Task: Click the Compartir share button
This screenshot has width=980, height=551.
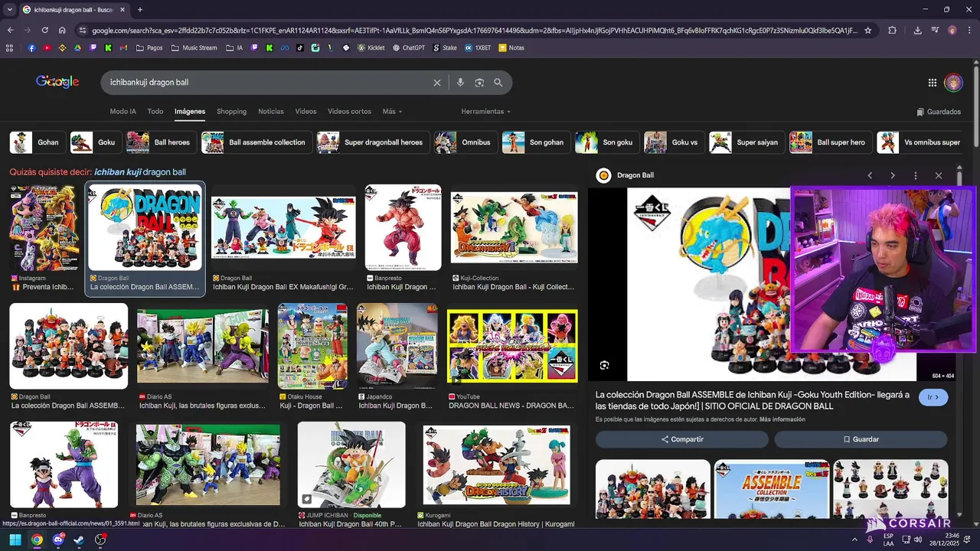Action: point(682,439)
